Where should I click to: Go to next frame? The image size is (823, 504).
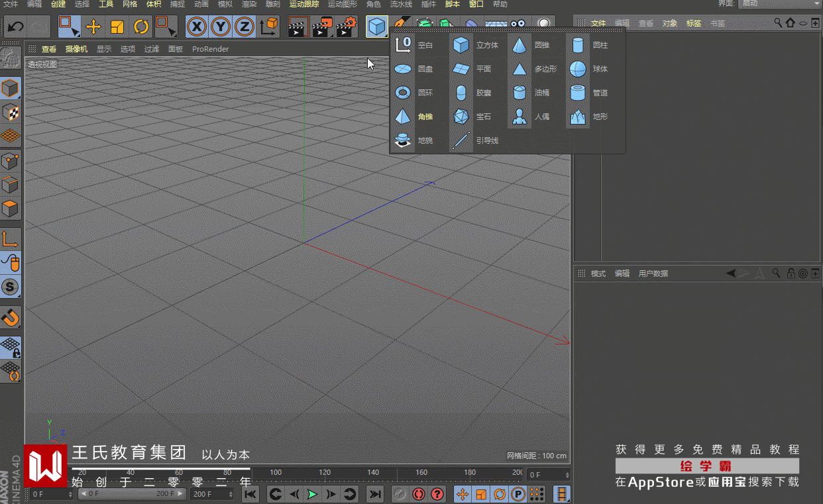pos(331,494)
